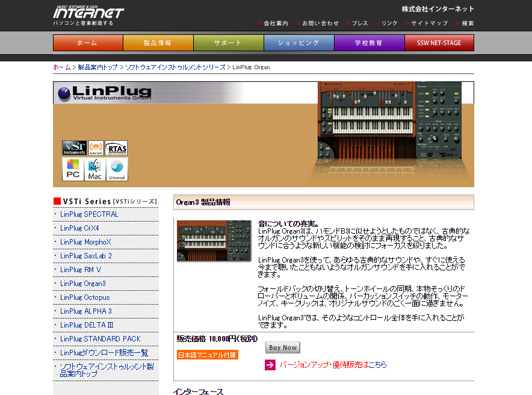Open LinPlugダウンロード販売一覧 in sidebar

pyautogui.click(x=104, y=353)
